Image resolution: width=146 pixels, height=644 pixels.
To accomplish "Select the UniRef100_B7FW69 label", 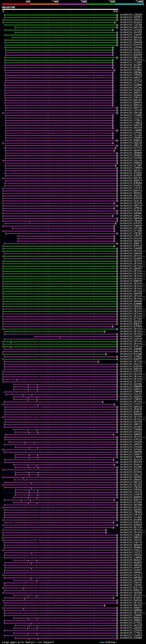I will [x=131, y=326].
